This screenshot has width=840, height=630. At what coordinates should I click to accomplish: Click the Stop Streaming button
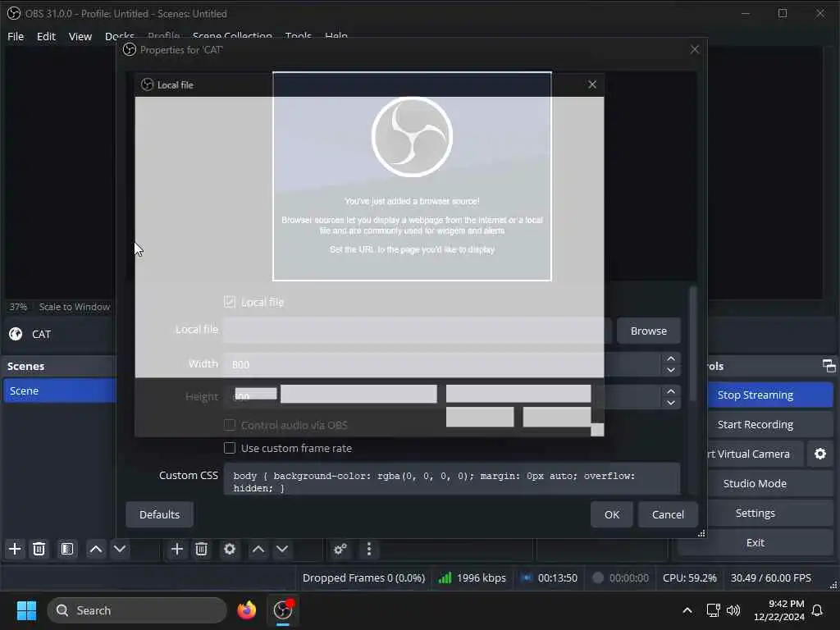[770, 395]
